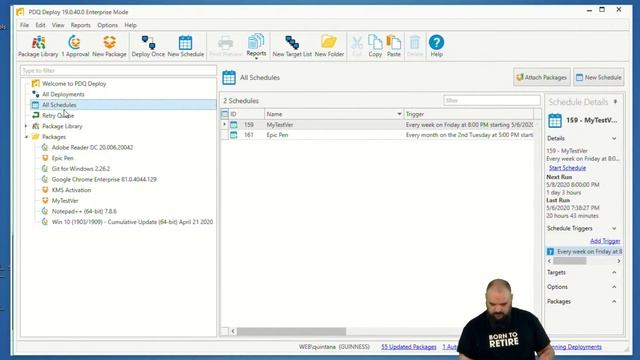Viewport: 640px width, 360px height.
Task: Open the File menu
Action: 24,25
